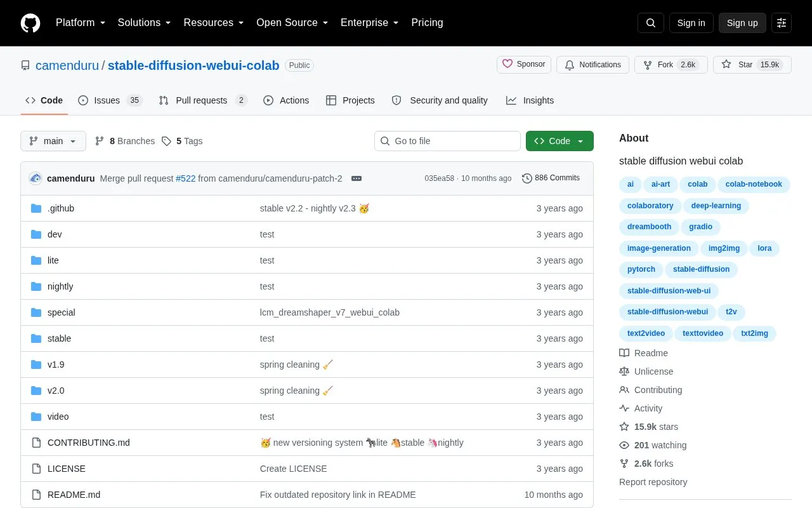Open the nightly folder

[60, 286]
